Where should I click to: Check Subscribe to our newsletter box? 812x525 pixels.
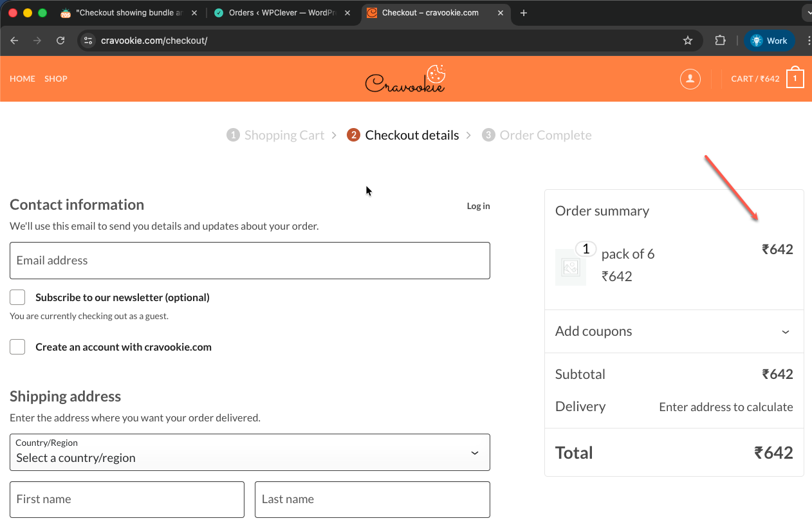coord(17,297)
